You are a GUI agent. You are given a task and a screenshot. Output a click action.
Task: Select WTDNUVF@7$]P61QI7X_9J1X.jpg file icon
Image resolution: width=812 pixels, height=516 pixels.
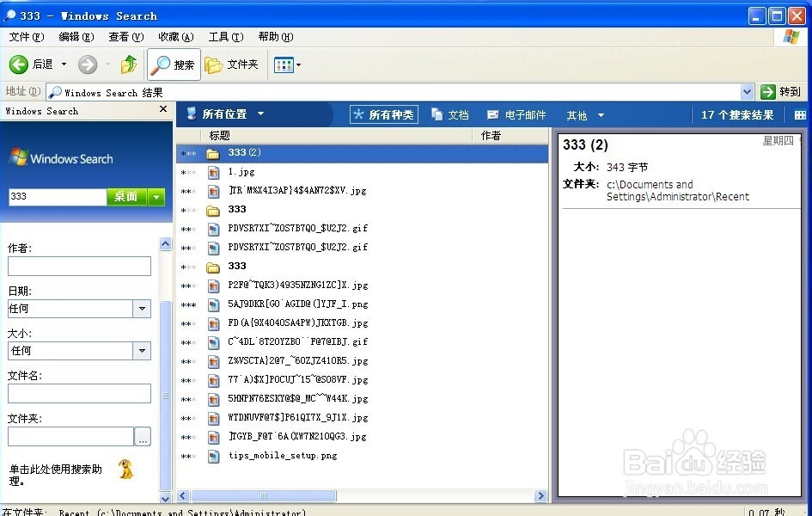(x=213, y=418)
